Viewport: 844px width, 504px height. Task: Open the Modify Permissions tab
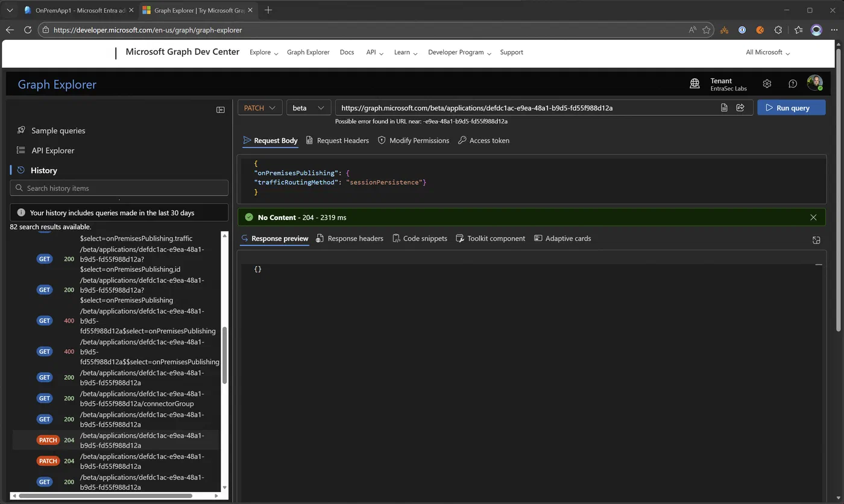click(414, 140)
